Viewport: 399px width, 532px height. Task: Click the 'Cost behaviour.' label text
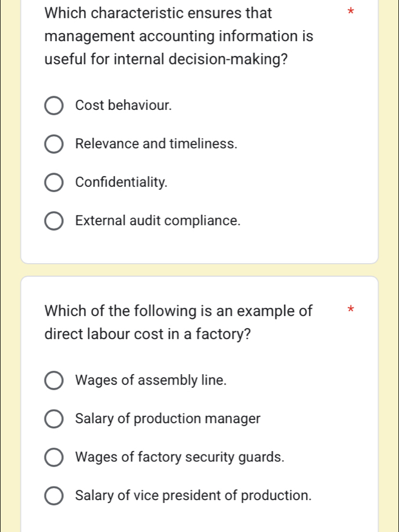(123, 105)
